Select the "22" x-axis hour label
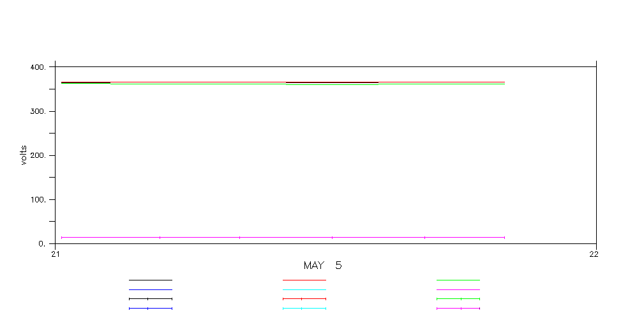 tap(594, 254)
